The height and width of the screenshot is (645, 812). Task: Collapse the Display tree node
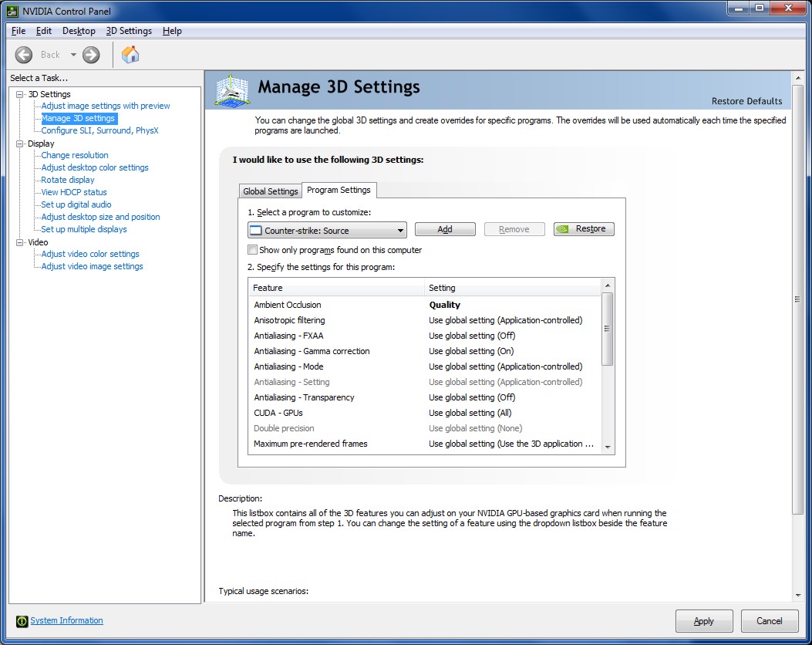click(20, 144)
